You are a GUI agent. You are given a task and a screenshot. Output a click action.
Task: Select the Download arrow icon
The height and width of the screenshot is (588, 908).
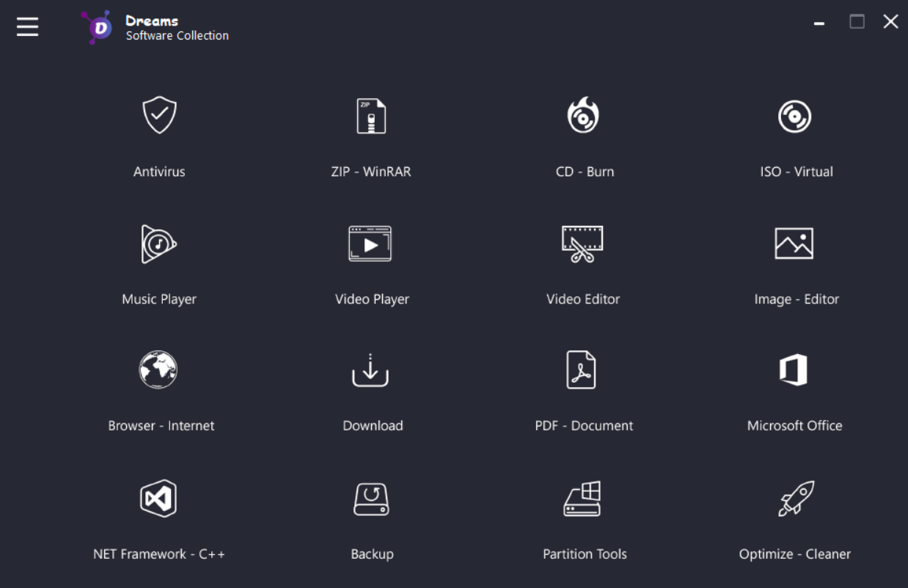(x=370, y=370)
